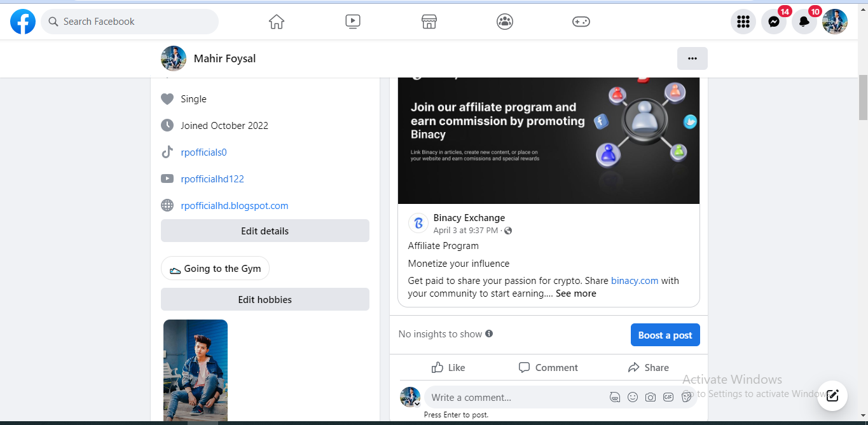This screenshot has width=868, height=425.
Task: Open the commenter identity avatar dropdown
Action: [x=410, y=397]
